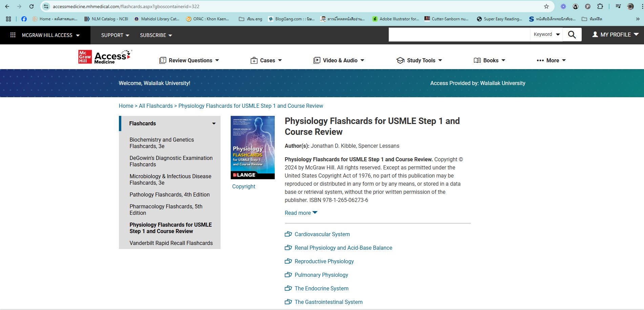Select Biochemistry and Genetics Flashcards, 3e
644x310 pixels.
(162, 143)
